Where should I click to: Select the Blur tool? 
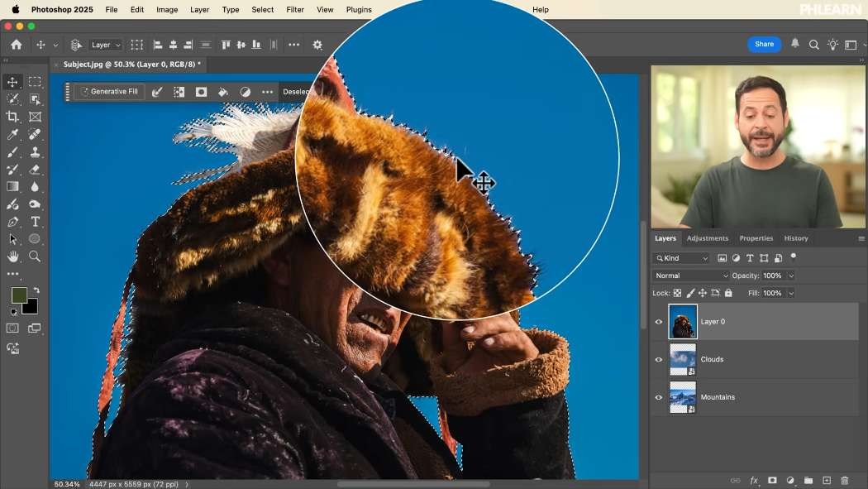pos(35,187)
